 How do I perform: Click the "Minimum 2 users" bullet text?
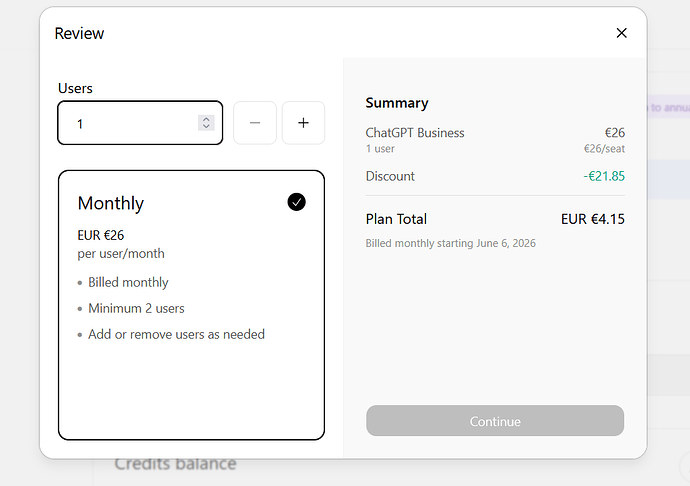(136, 308)
